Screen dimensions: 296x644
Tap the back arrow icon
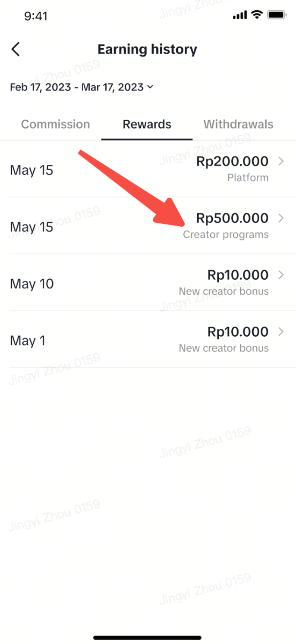[16, 49]
